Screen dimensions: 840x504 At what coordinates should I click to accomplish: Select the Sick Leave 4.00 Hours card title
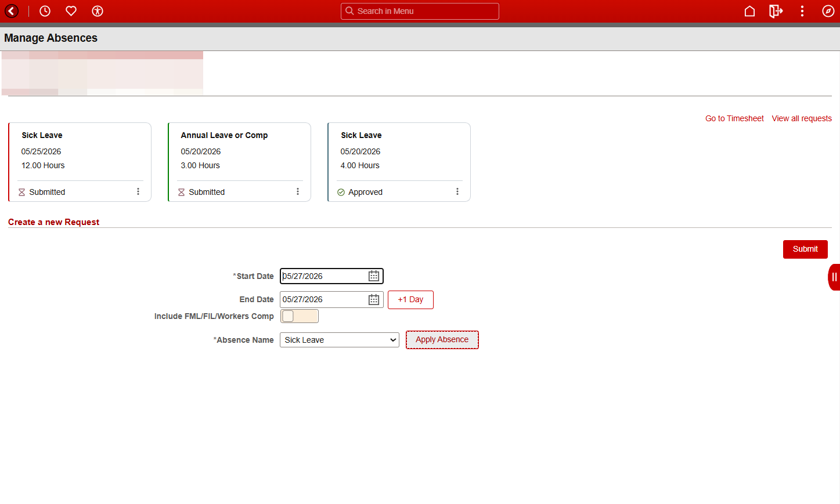[x=361, y=135]
